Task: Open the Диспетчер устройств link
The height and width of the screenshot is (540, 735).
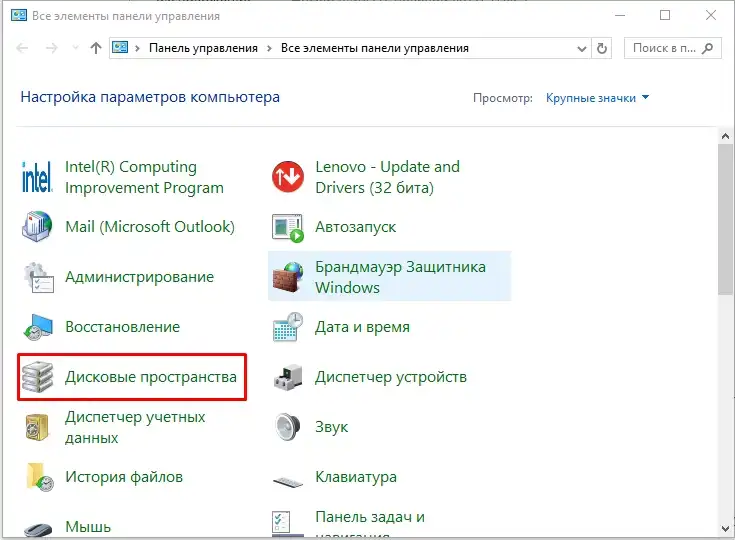Action: 391,377
